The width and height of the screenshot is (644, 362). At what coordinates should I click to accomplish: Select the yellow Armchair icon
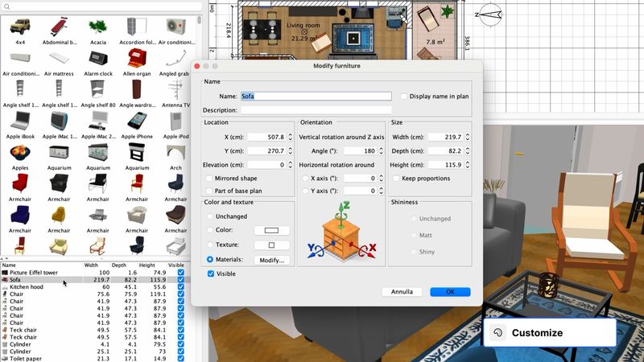59,215
